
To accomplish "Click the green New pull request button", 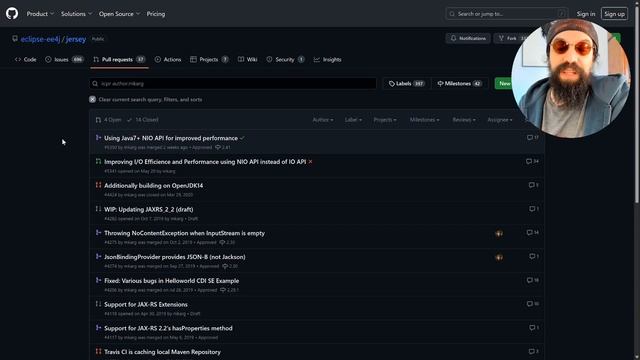I will click(504, 84).
